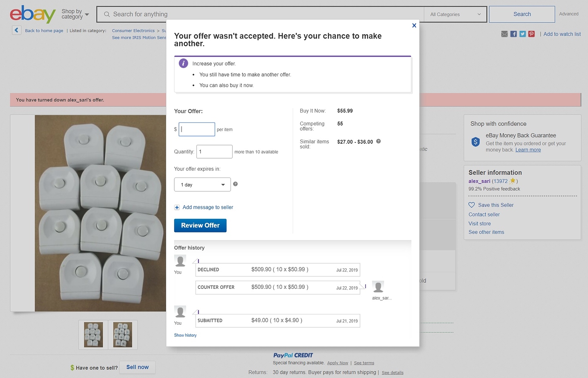Pin listing with the Pinterest icon
This screenshot has height=378, width=588.
point(531,34)
